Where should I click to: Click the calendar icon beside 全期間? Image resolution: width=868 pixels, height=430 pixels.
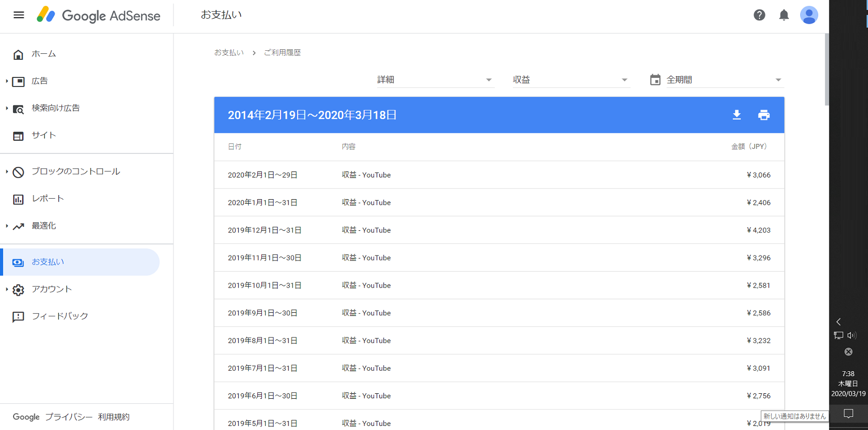pos(655,80)
